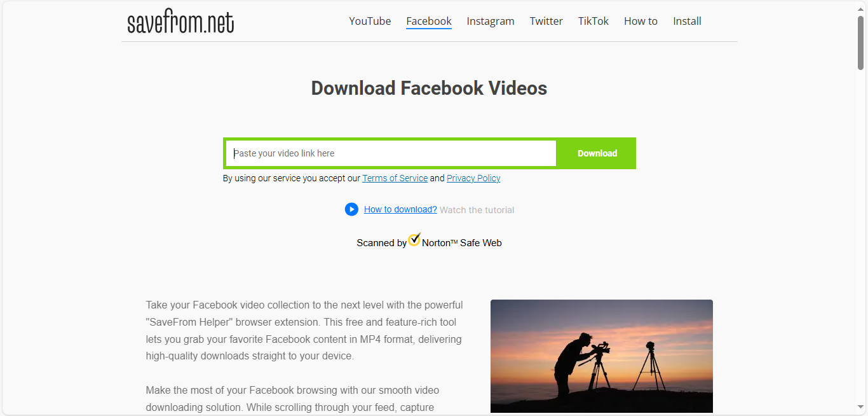Image resolution: width=868 pixels, height=416 pixels.
Task: Click the Norton Safe Web checkmark badge
Action: pos(414,240)
